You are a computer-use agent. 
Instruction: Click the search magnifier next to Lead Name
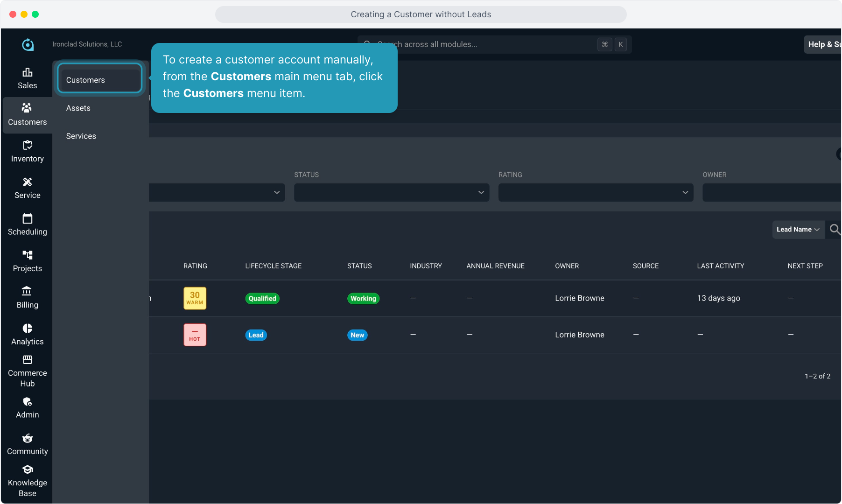coord(835,229)
